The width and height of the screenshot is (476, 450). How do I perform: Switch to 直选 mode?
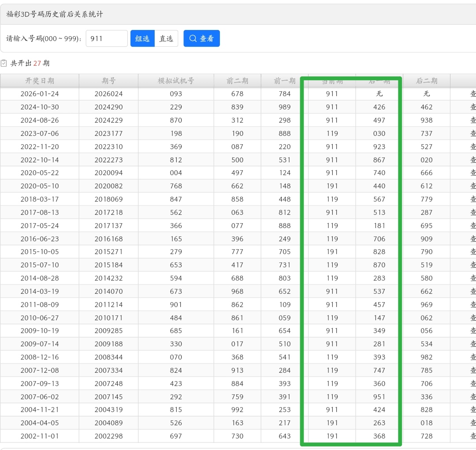(166, 38)
